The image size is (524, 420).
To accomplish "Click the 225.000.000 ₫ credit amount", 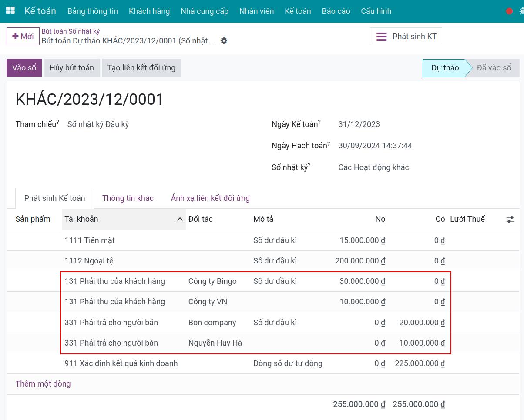I will [420, 363].
